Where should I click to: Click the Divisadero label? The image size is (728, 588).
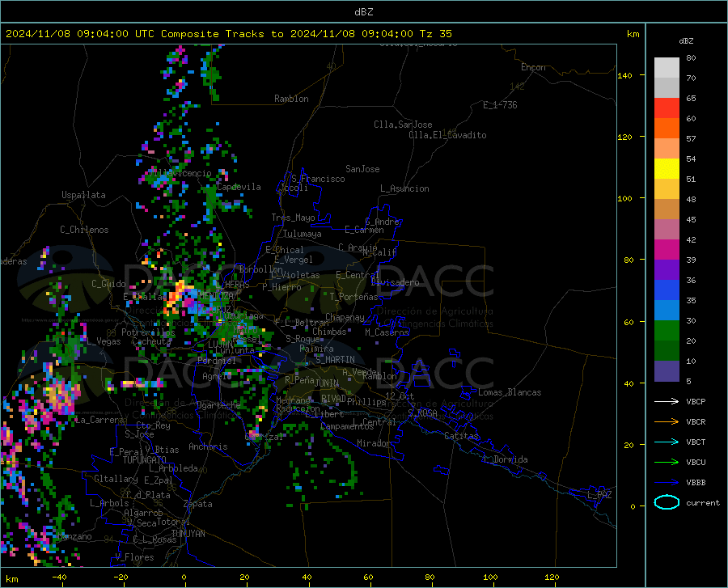395,282
